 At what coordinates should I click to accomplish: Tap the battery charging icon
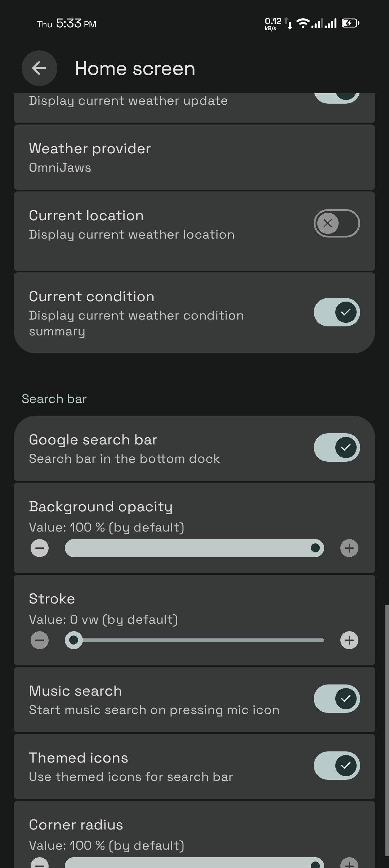[x=350, y=24]
